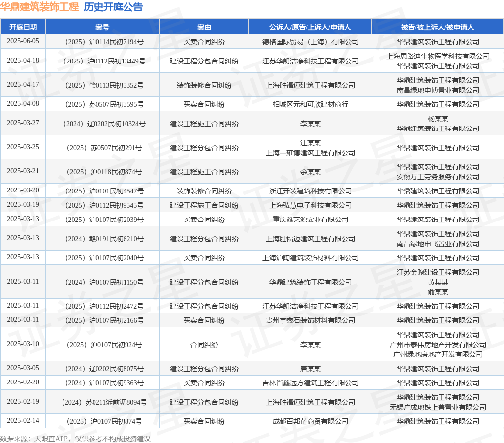Screen dimensions: 504x443
Task: Select case number (2024)沪0107民初1150号
Action: coord(104,282)
